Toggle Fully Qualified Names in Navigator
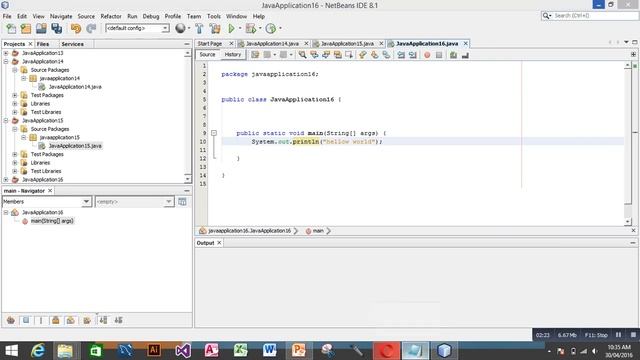The height and width of the screenshot is (360, 640). (87, 320)
